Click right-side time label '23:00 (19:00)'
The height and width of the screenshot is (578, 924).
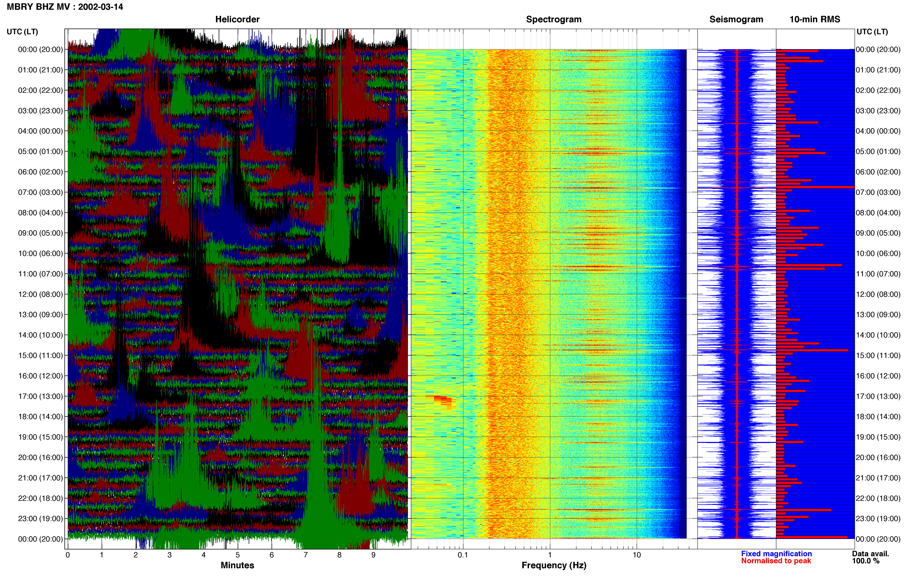click(x=878, y=519)
